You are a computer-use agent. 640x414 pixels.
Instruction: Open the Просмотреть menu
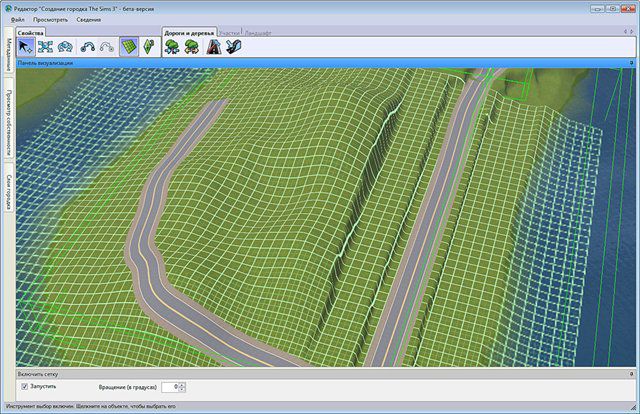[51, 20]
